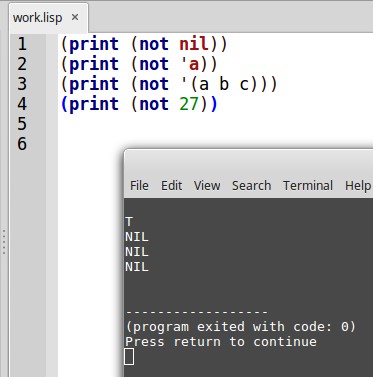Click 'Press return to continue' text
Screen dimensions: 373x377
point(221,342)
